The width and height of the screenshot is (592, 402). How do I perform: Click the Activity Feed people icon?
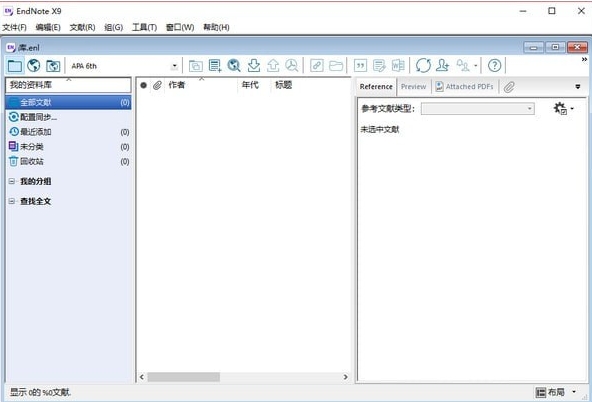click(x=463, y=66)
